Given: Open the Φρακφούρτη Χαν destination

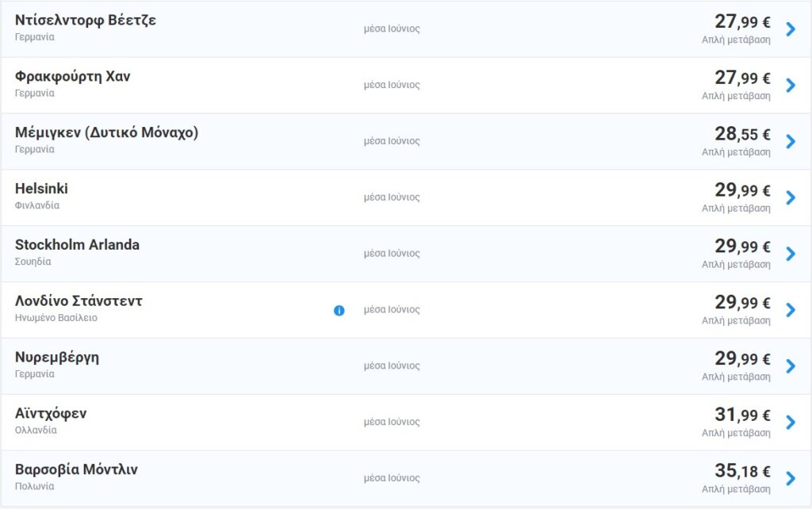Looking at the screenshot, I should pyautogui.click(x=73, y=77).
